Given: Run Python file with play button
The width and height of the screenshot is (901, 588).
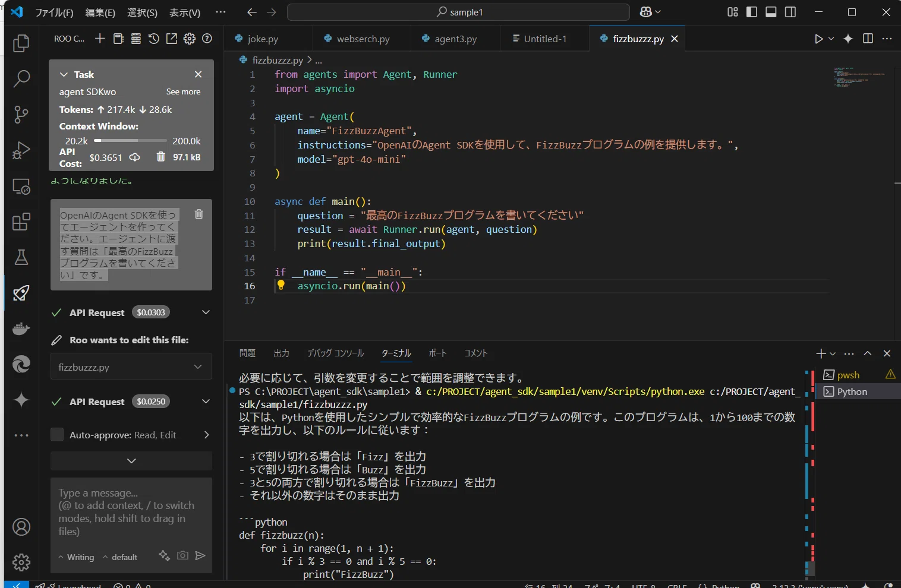Looking at the screenshot, I should (x=818, y=39).
